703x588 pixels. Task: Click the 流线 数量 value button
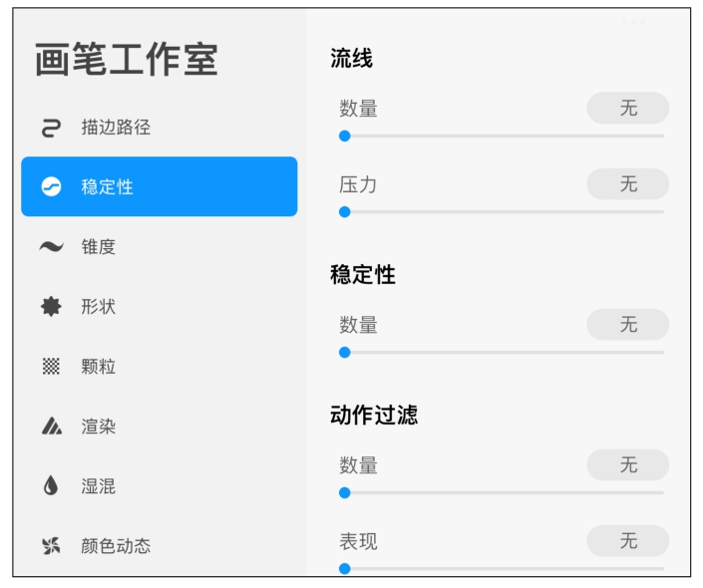click(627, 108)
